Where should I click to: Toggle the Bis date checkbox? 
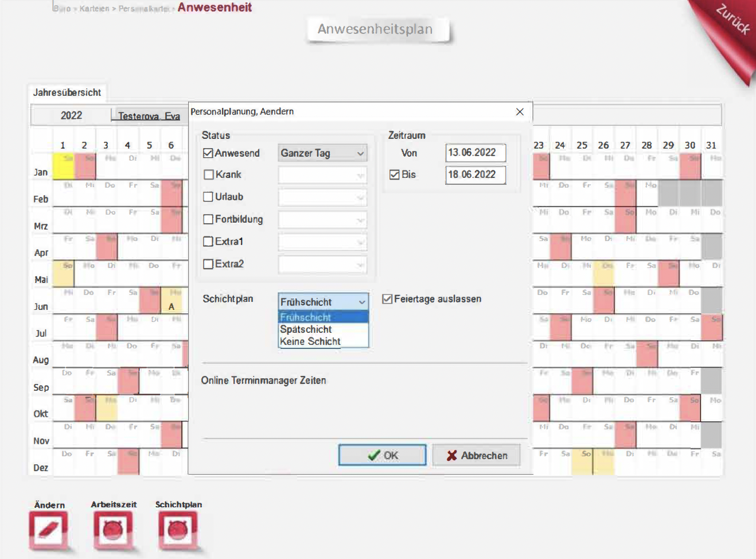[x=394, y=174]
